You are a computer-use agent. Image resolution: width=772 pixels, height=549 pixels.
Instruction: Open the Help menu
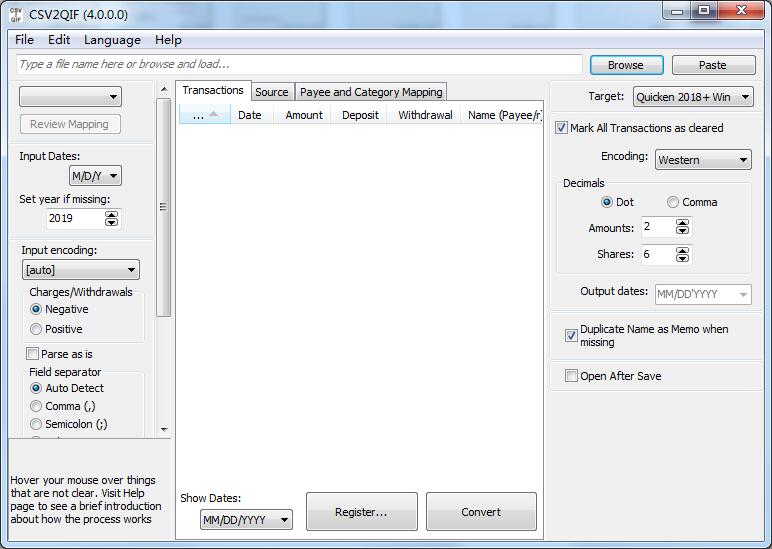[x=168, y=40]
